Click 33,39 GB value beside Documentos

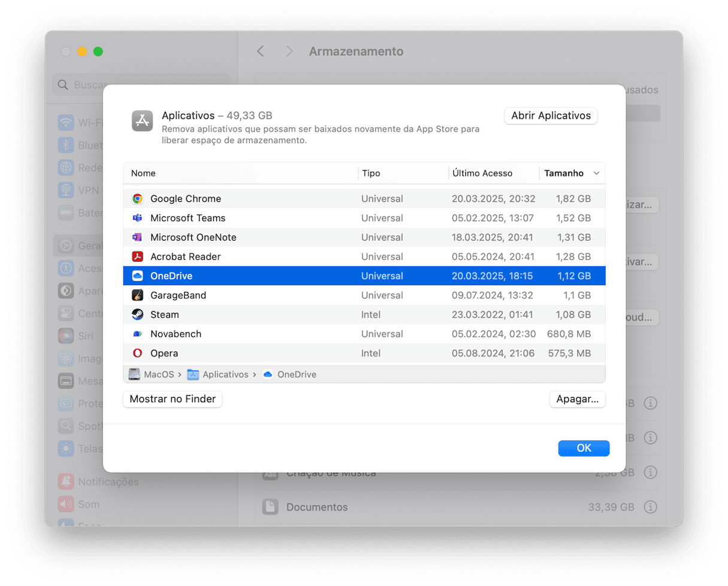coord(611,507)
